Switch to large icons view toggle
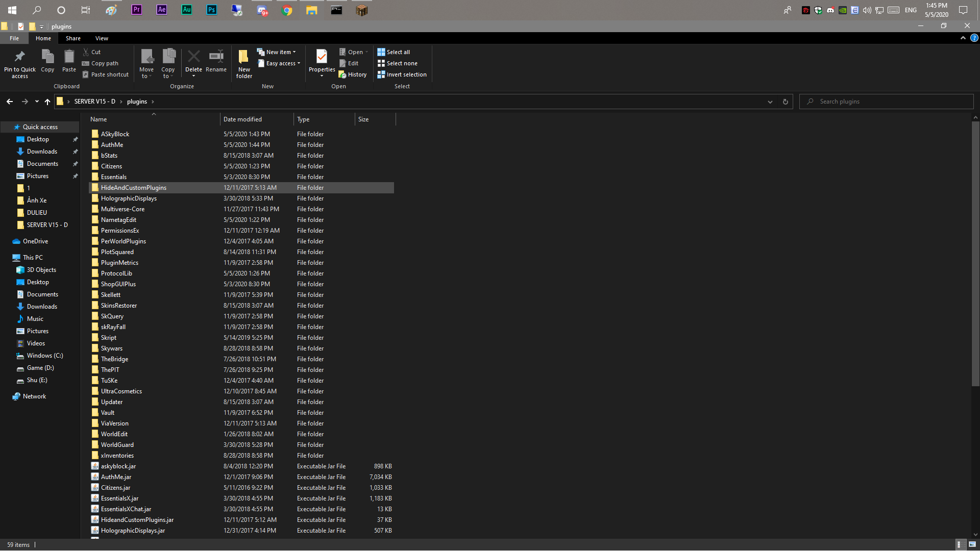Screen dimensions: 980x551 click(x=972, y=544)
